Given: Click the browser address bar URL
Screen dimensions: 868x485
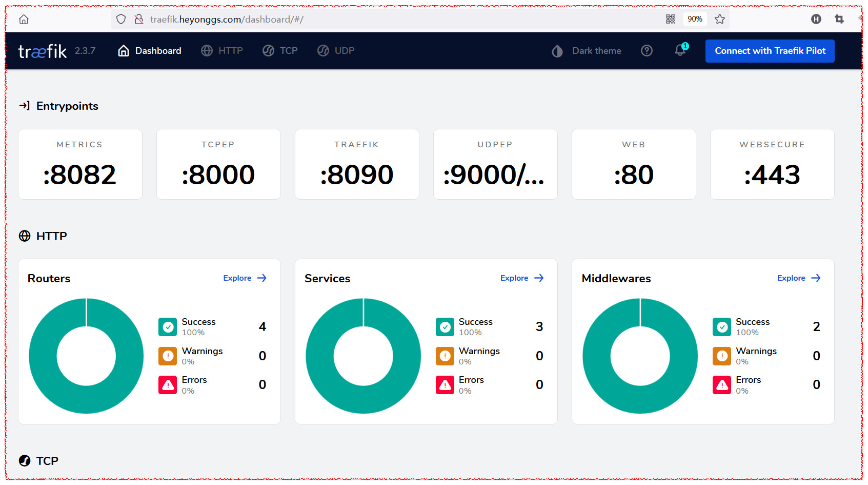Looking at the screenshot, I should pyautogui.click(x=227, y=20).
